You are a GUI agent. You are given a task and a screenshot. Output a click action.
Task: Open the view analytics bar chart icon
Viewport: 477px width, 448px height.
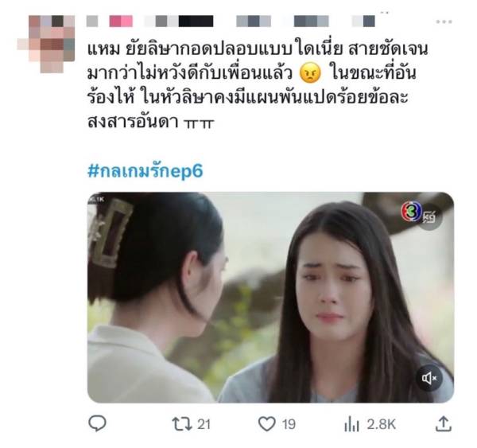pos(351,425)
